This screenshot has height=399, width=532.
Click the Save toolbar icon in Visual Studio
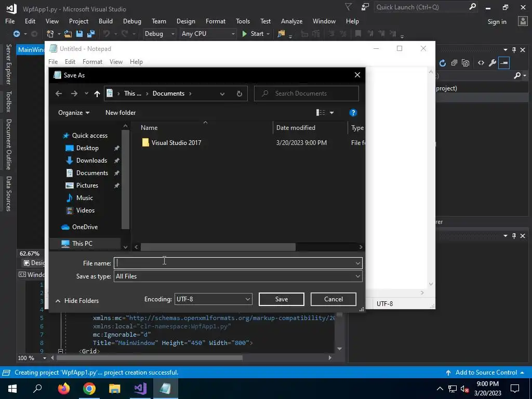click(79, 34)
